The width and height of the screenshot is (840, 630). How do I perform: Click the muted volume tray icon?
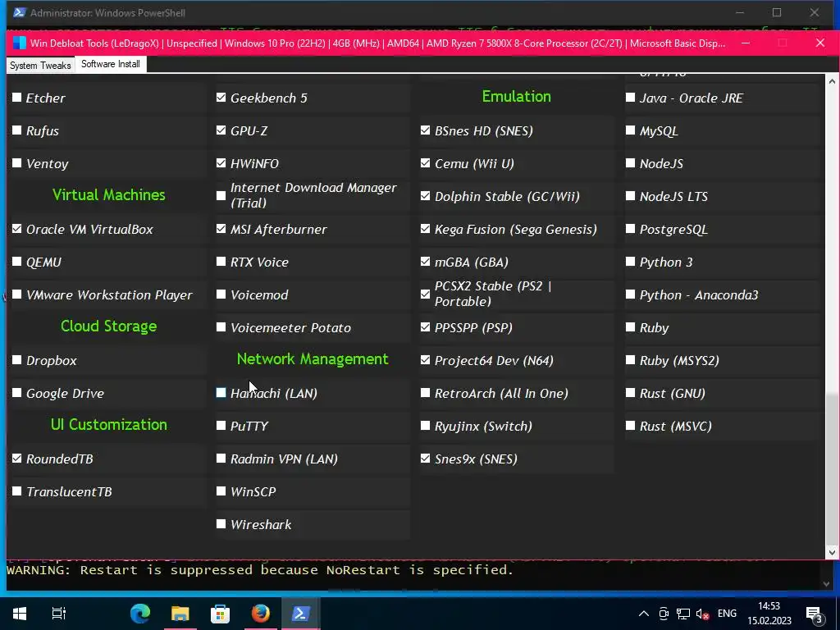point(702,614)
